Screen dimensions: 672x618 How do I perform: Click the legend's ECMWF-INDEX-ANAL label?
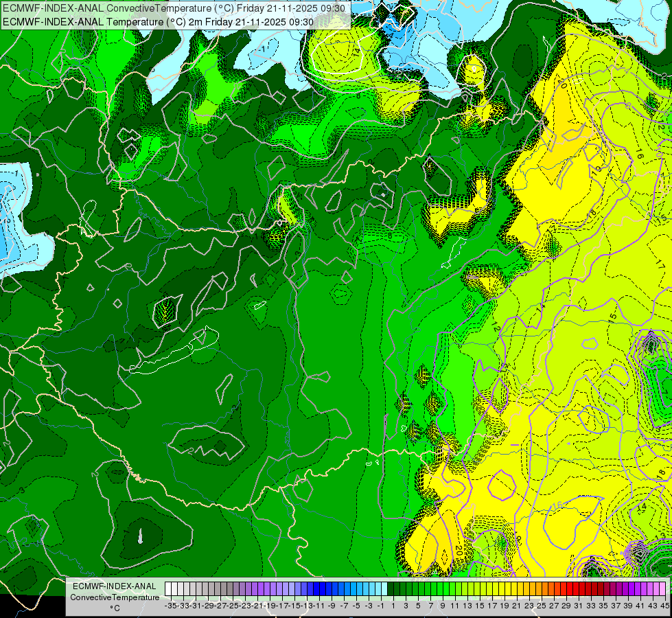tap(115, 586)
